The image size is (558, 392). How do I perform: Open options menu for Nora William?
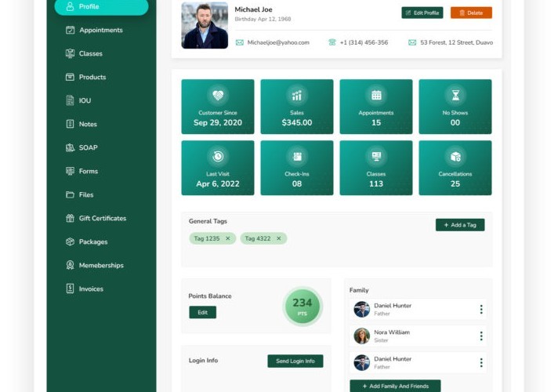[480, 336]
